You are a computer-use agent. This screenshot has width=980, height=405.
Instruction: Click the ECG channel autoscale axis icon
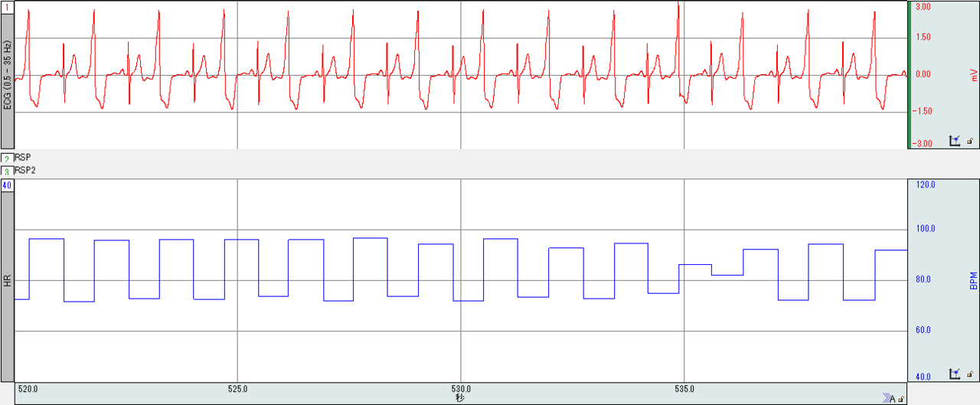955,141
